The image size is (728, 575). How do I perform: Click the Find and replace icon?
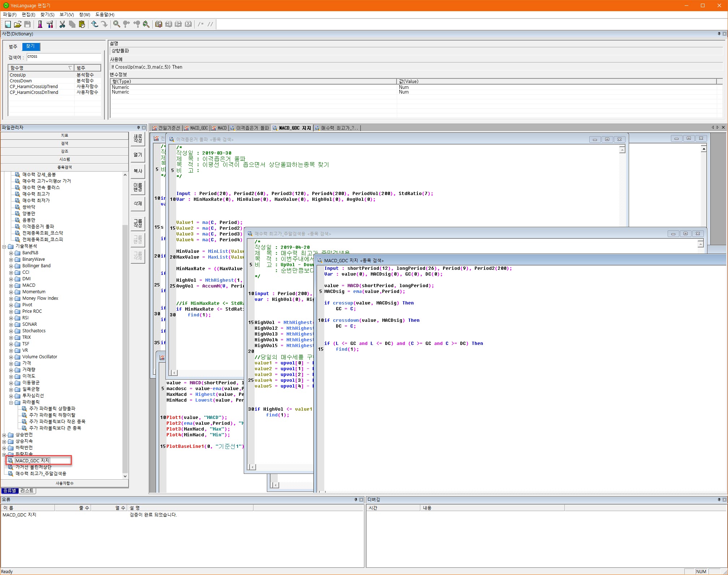146,24
